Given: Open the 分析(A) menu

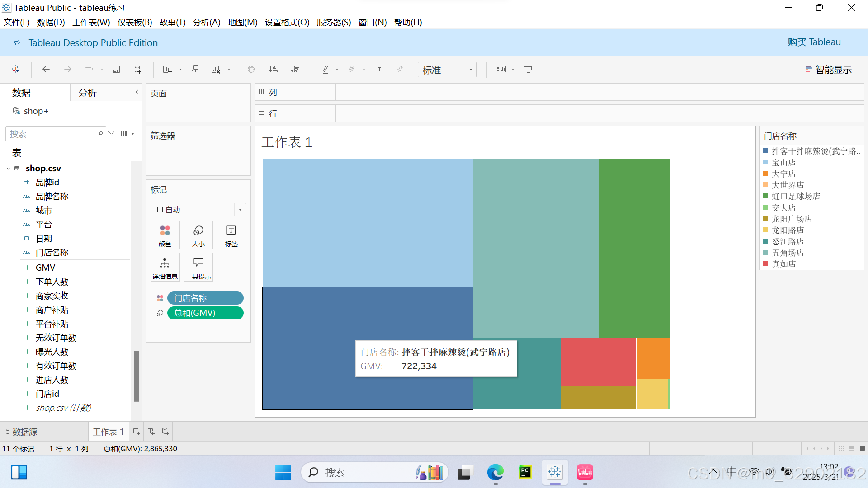Looking at the screenshot, I should click(x=207, y=22).
